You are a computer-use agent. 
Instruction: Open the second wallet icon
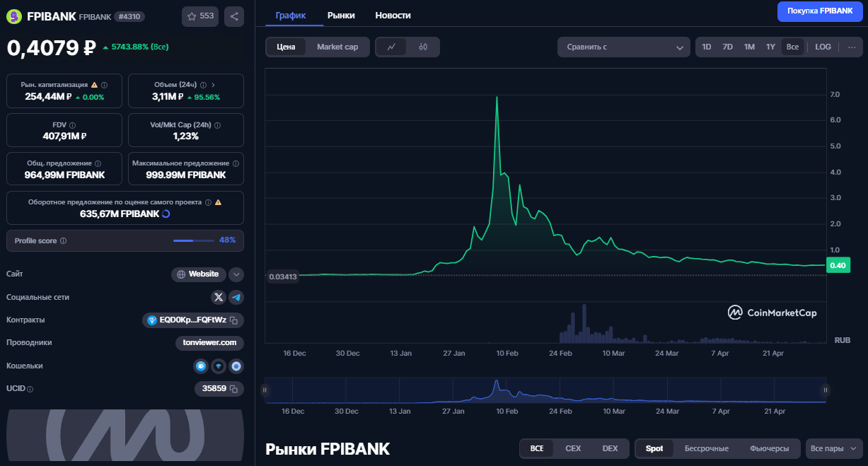(219, 366)
